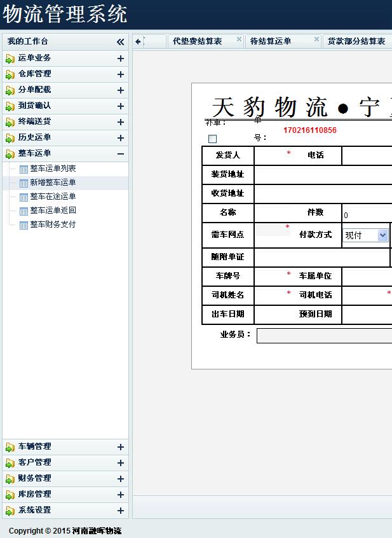This screenshot has width=392, height=538.
Task: Click the 运单业务 folder icon
Action: pos(10,59)
